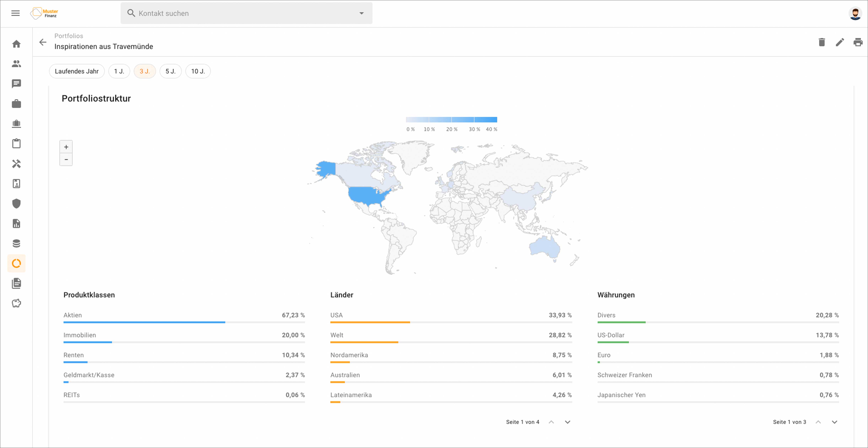Edit portfolio with the pencil icon
Screen dimensions: 868x448
pos(840,42)
